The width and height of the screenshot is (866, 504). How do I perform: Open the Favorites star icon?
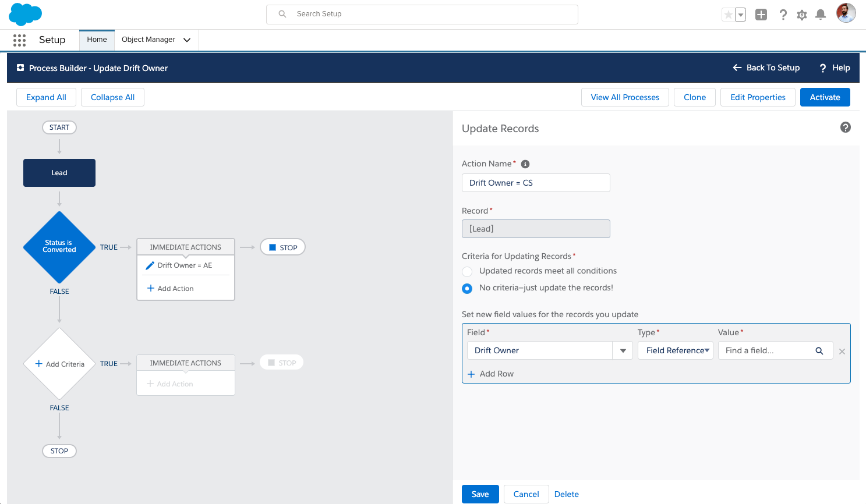(x=728, y=15)
